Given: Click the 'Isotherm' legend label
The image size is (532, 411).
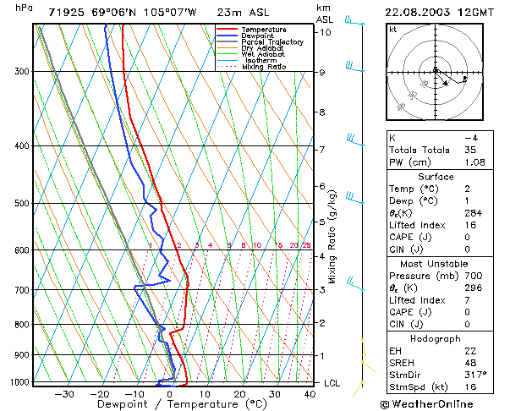Looking at the screenshot, I should [261, 60].
